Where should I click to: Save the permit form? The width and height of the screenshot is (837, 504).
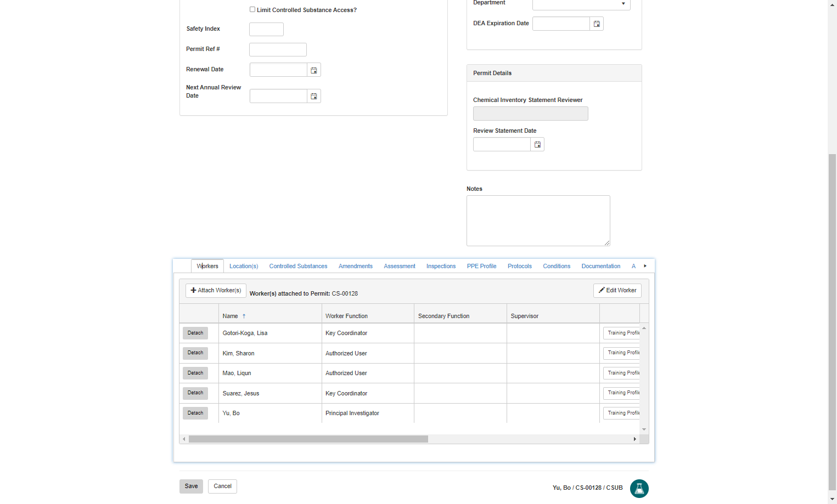tap(191, 486)
